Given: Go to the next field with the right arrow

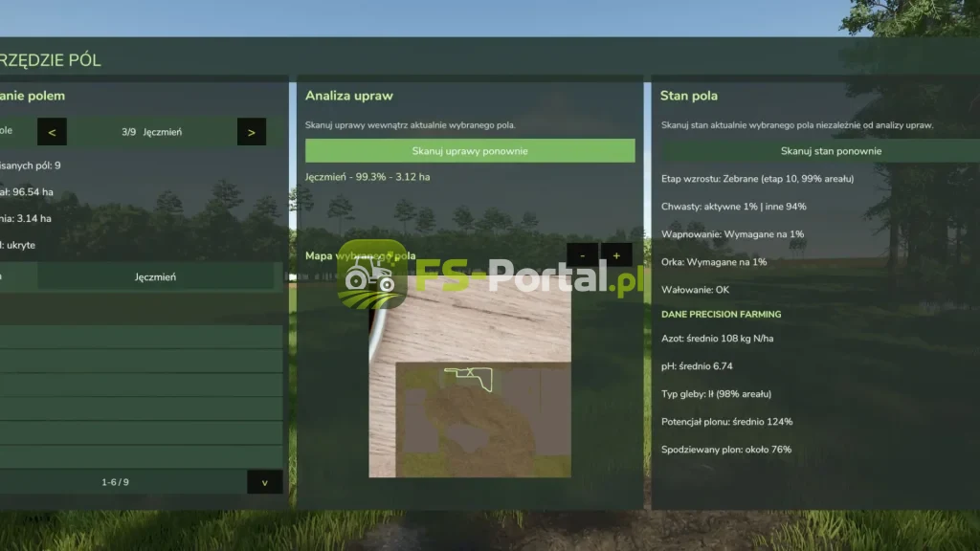Looking at the screenshot, I should coord(252,132).
